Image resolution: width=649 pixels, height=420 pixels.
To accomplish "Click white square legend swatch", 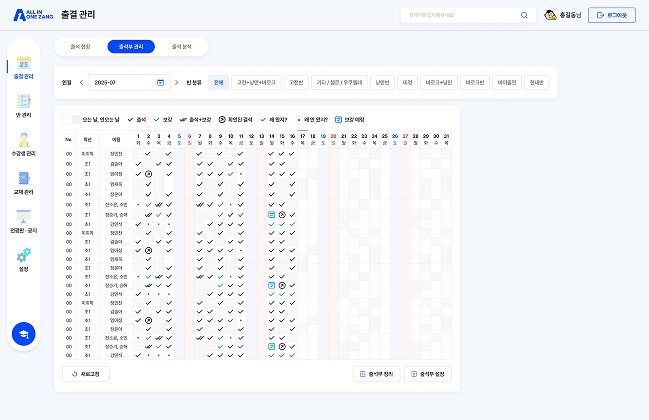I will 66,120.
